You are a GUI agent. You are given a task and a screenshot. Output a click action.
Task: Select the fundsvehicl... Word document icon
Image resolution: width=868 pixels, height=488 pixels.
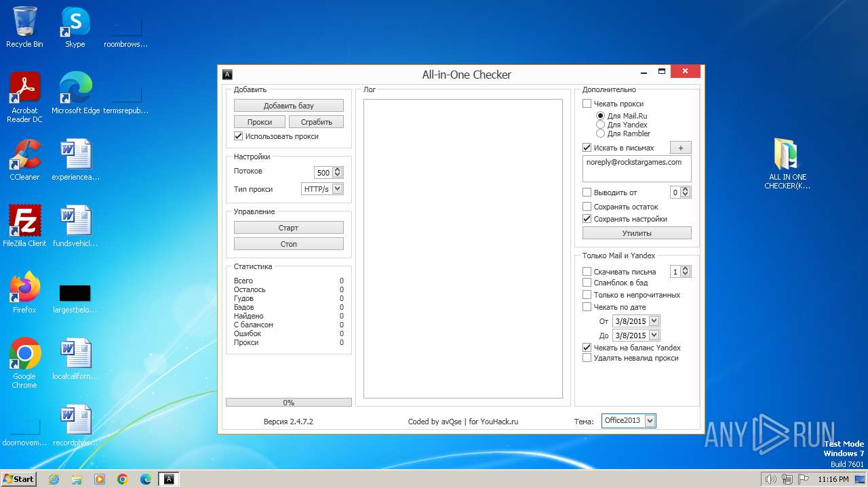click(75, 226)
